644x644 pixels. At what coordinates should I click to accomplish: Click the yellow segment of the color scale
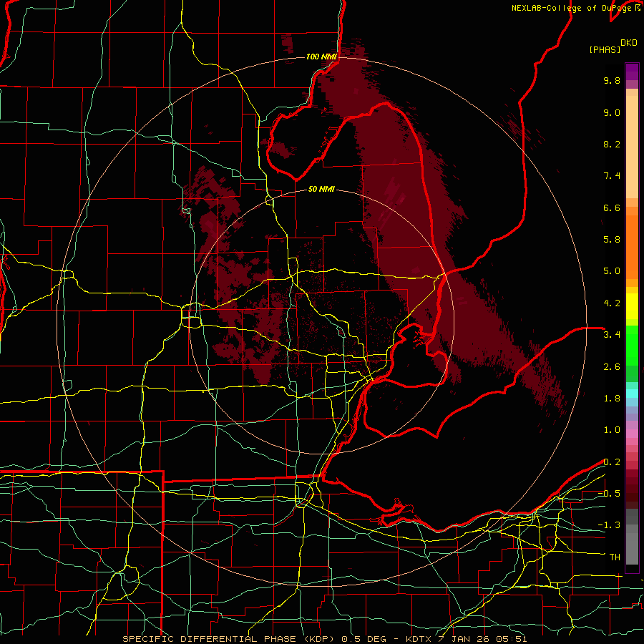point(632,306)
